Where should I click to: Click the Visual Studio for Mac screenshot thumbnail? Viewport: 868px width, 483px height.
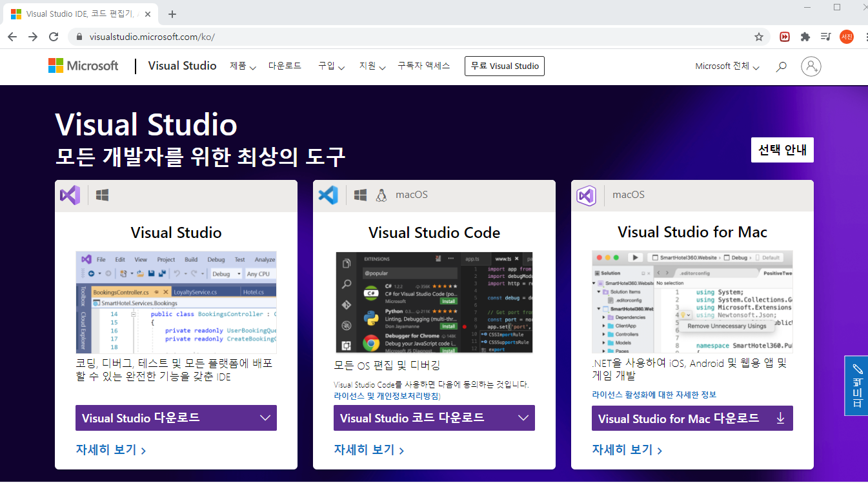pyautogui.click(x=692, y=302)
